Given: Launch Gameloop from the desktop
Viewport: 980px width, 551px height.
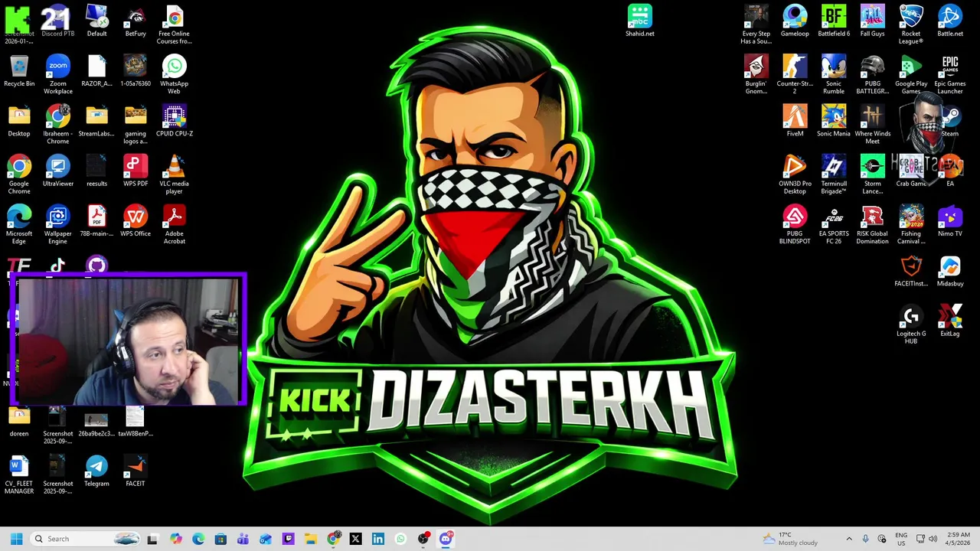Looking at the screenshot, I should [x=795, y=21].
